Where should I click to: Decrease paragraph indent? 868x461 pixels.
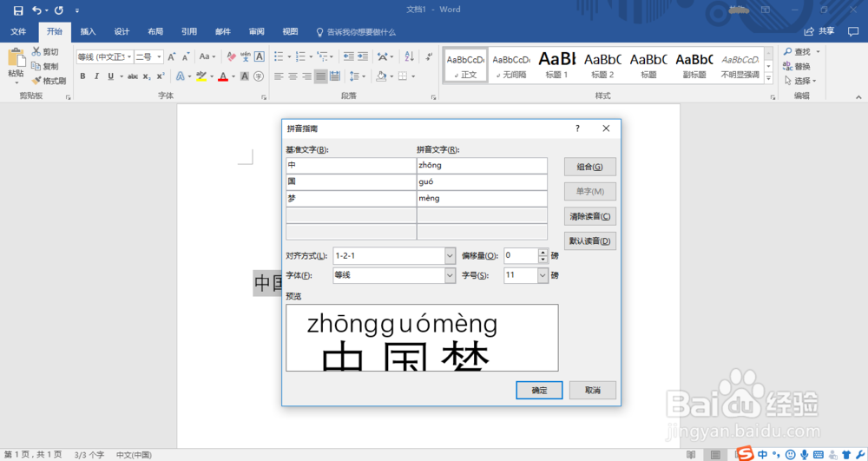point(348,56)
